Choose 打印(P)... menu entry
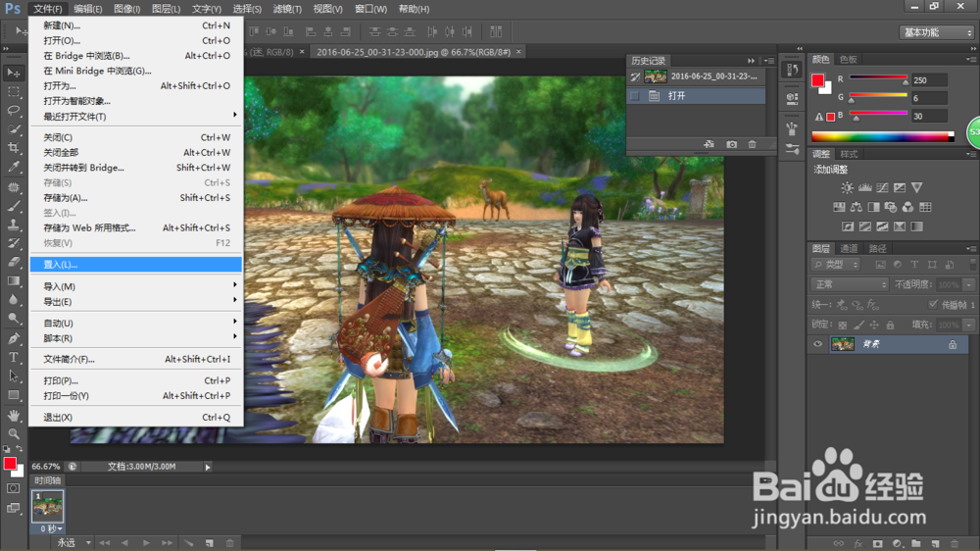980x551 pixels. (x=135, y=380)
